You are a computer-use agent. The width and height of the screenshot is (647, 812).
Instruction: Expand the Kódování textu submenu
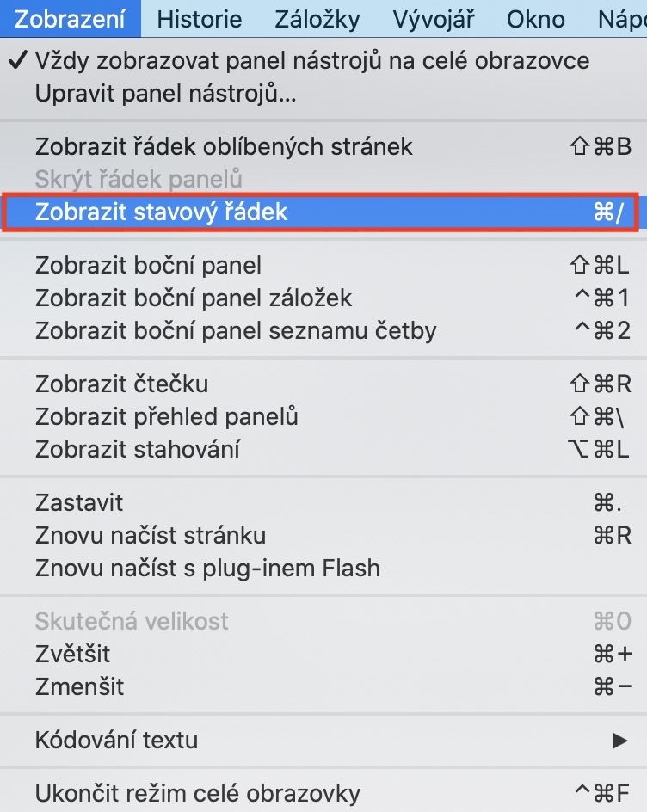point(116,740)
